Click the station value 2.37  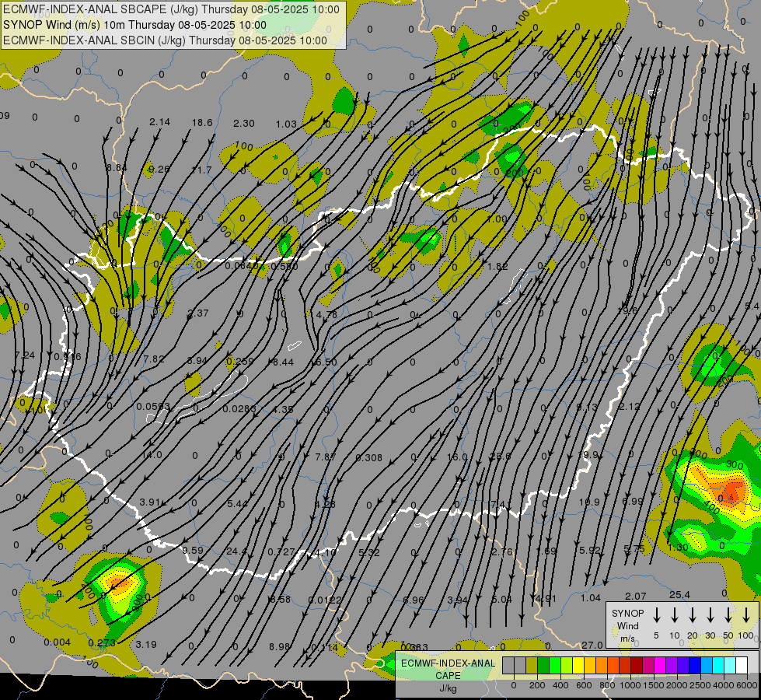198,313
